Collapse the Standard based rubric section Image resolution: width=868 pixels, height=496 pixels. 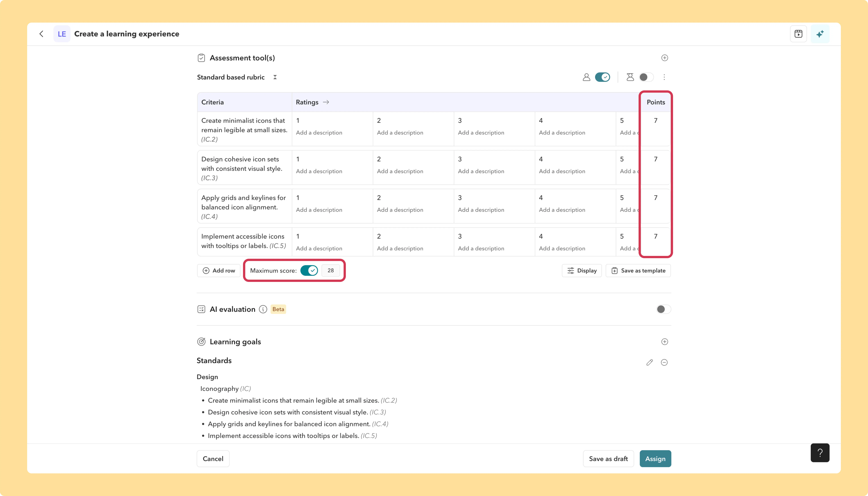(x=275, y=77)
